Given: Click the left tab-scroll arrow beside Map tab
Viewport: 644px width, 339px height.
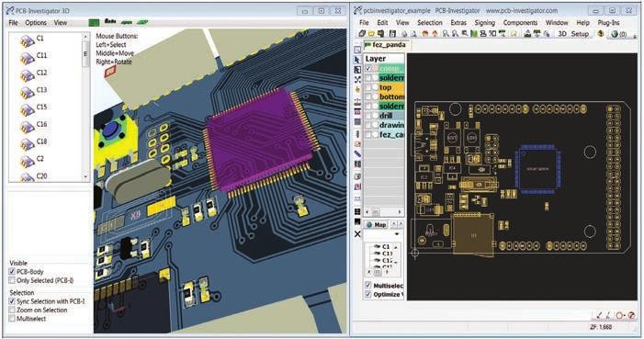Looking at the screenshot, I should (x=393, y=224).
